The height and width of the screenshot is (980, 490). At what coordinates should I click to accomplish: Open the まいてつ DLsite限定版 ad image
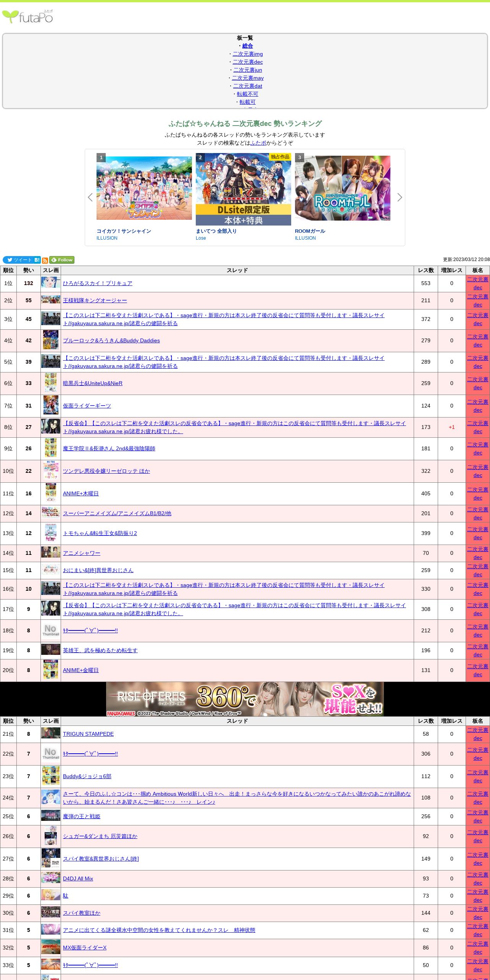tap(243, 189)
